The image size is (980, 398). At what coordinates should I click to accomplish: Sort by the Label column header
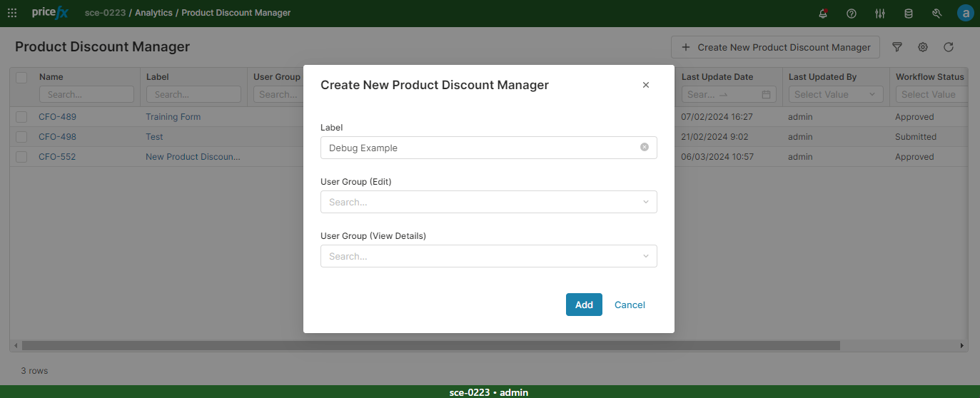[x=158, y=77]
